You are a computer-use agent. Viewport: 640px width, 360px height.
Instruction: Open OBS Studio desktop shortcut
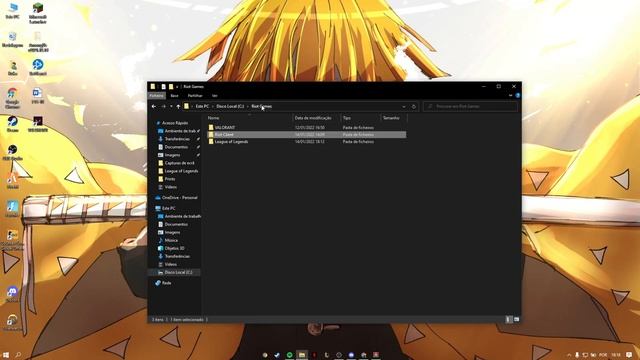(13, 152)
